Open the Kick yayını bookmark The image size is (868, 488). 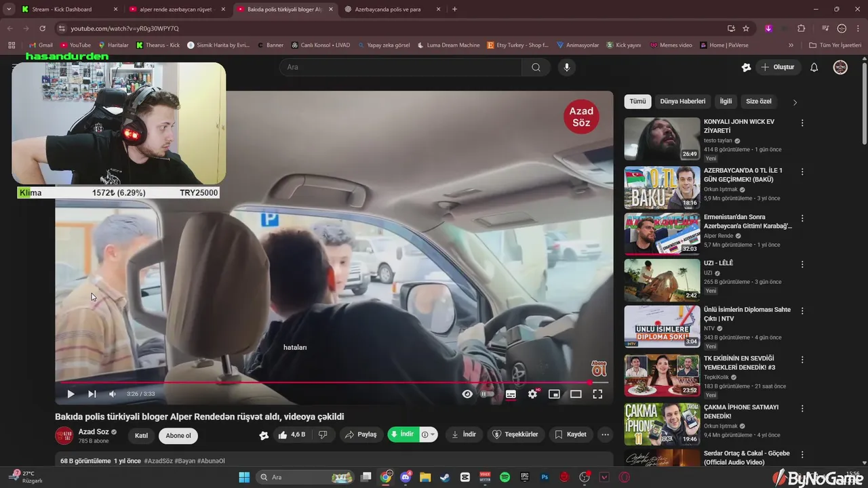point(623,45)
